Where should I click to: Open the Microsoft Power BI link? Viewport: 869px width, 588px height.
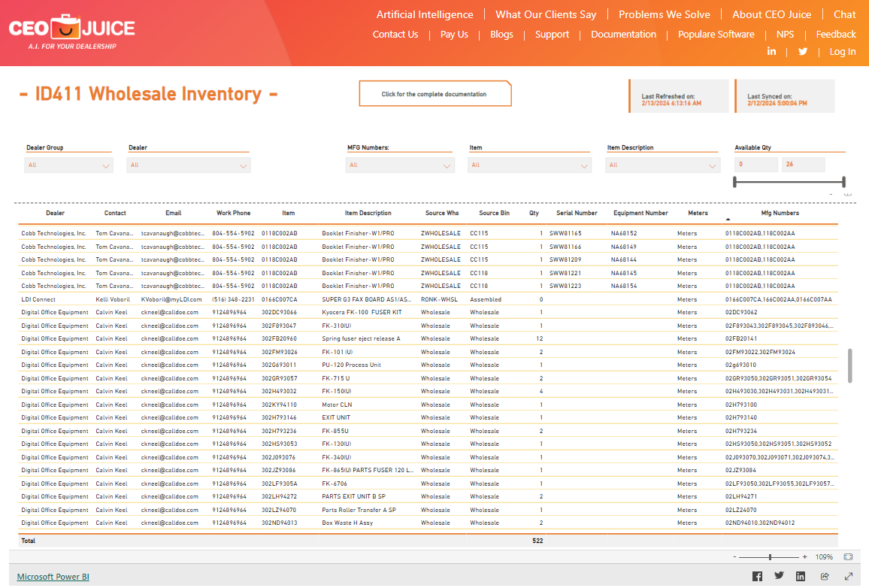[x=53, y=577]
